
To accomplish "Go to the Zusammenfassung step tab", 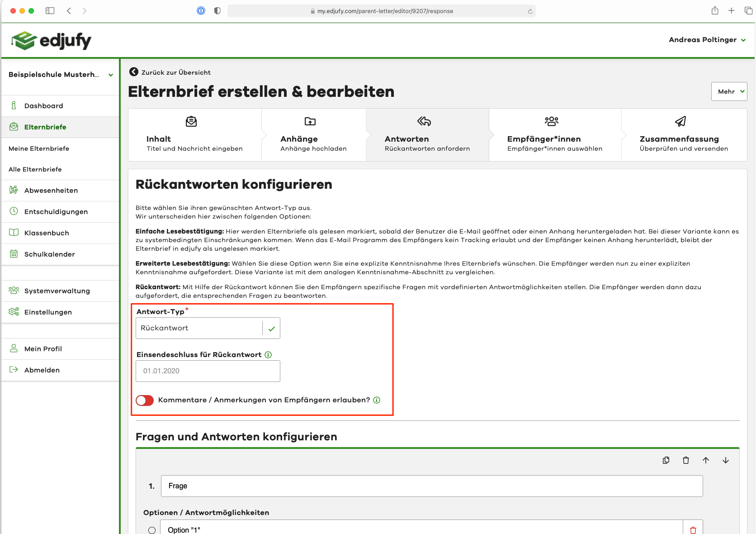I will pyautogui.click(x=683, y=135).
